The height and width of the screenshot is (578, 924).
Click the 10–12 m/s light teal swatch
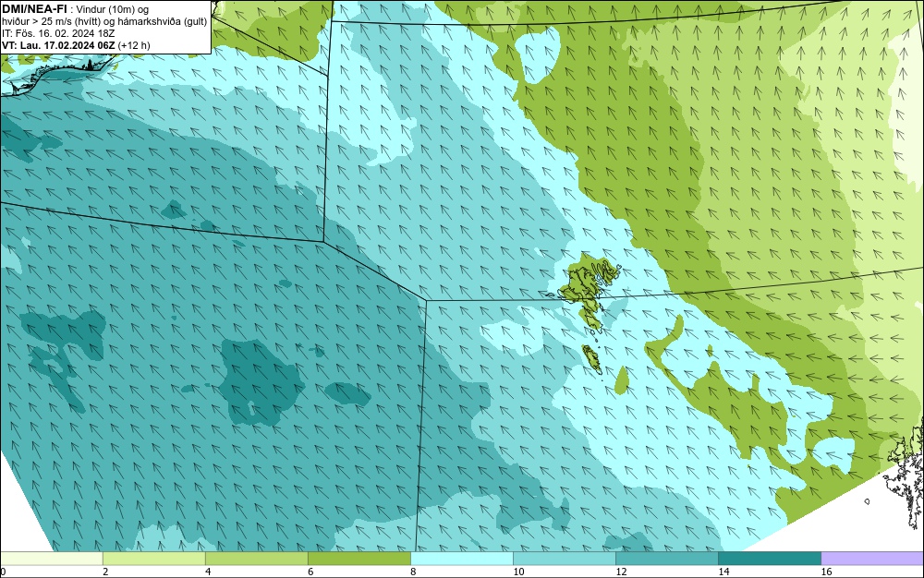click(x=564, y=559)
